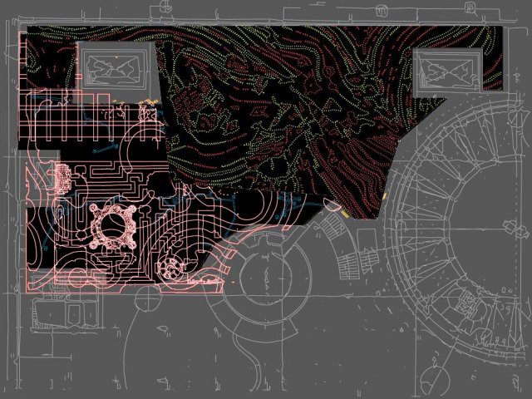Click the dense pink hatched cluster at left

61,176
